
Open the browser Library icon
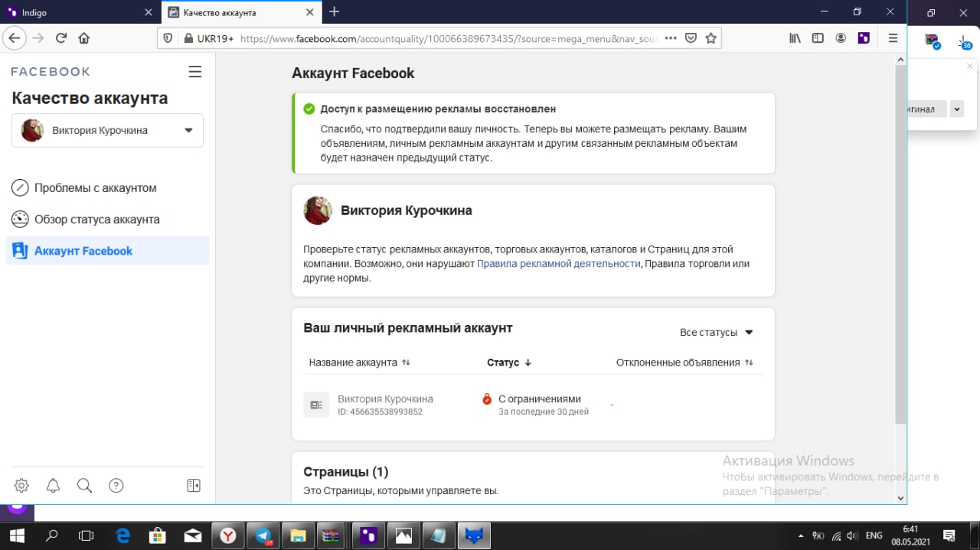point(795,37)
